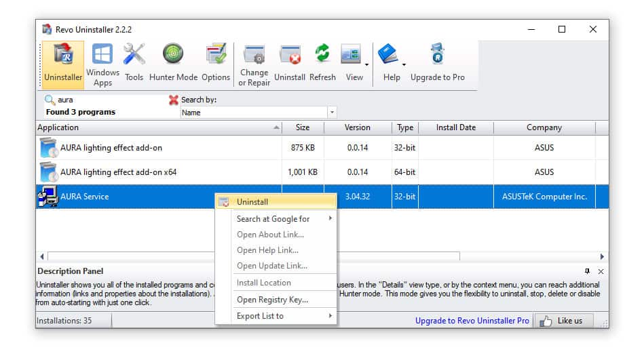Click the search magnifier icon
The height and width of the screenshot is (356, 644).
(50, 100)
